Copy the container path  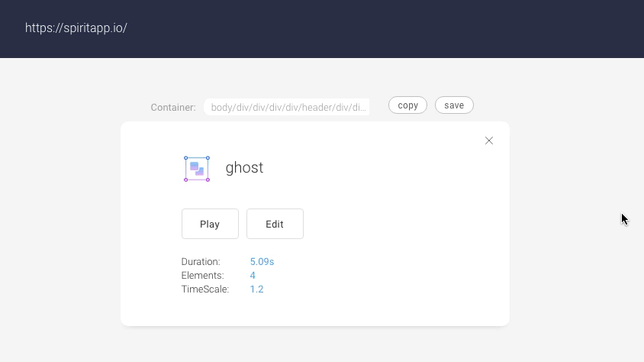click(408, 105)
